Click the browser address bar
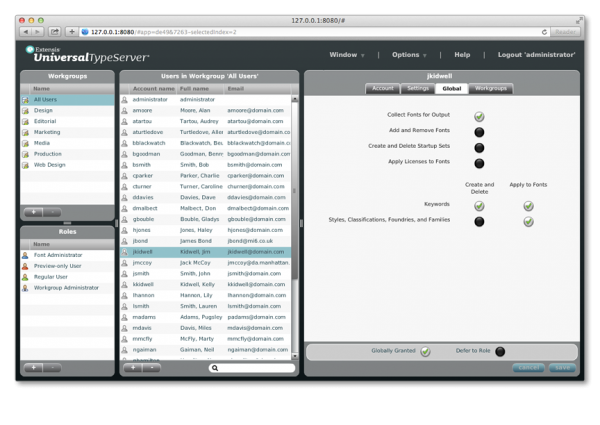Screen dimensions: 600x425 (309, 32)
